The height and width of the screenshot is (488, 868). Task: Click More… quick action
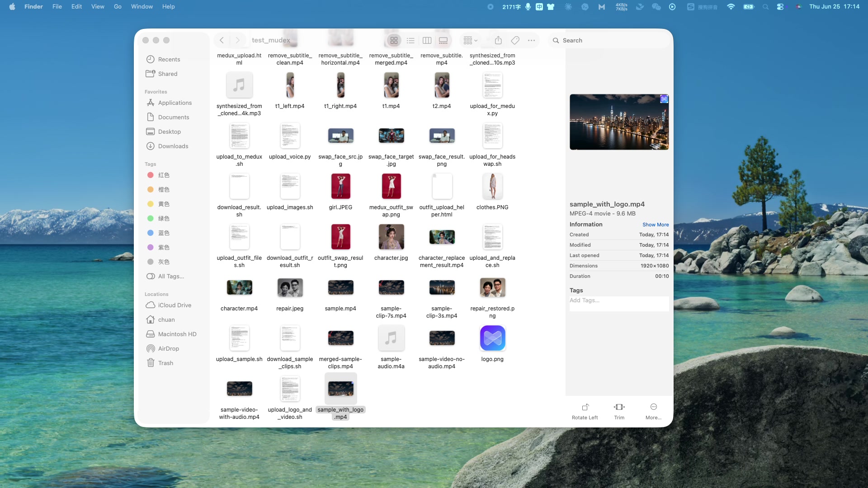653,411
